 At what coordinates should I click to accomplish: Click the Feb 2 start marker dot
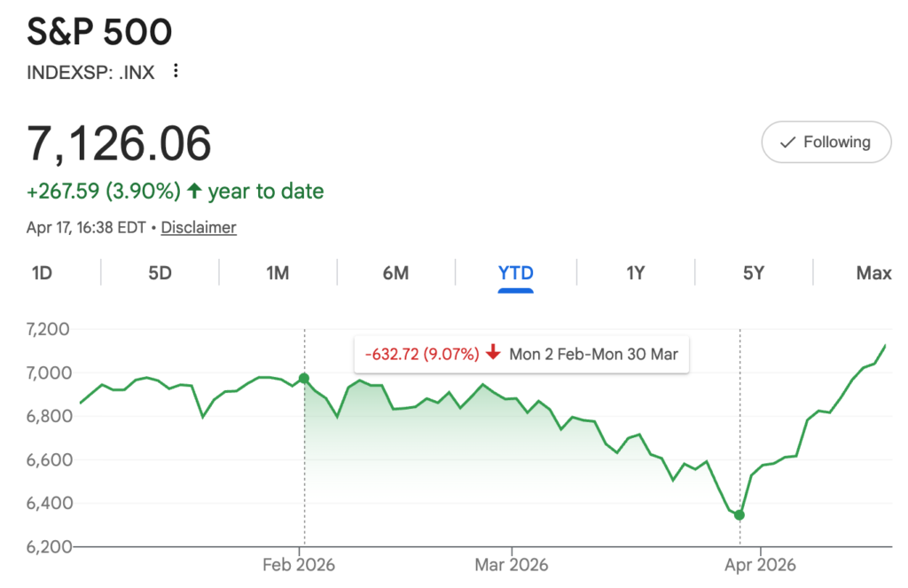pyautogui.click(x=304, y=379)
